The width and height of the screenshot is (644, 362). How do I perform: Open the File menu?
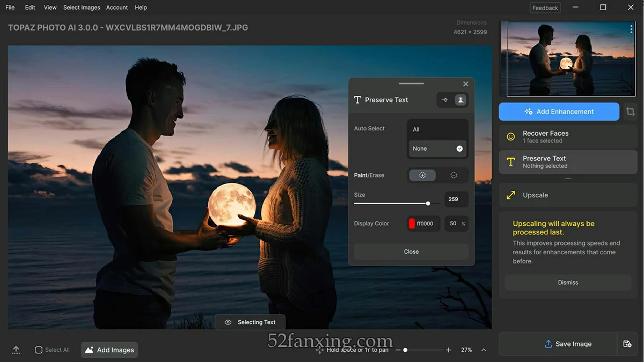(x=10, y=8)
